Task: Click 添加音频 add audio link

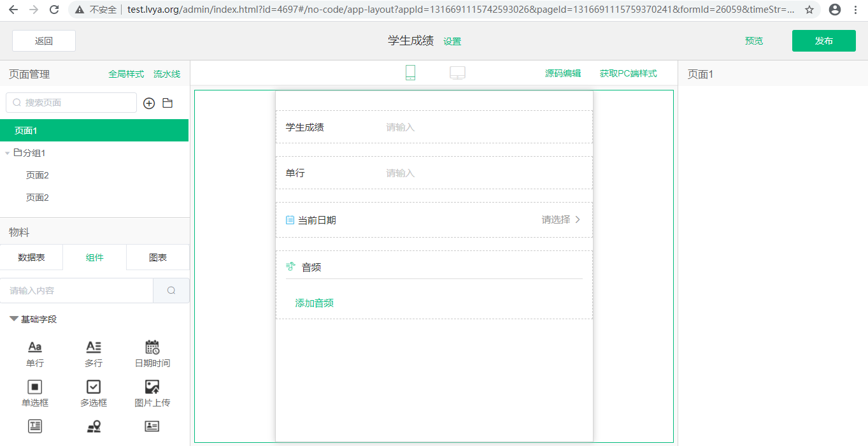Action: point(315,303)
